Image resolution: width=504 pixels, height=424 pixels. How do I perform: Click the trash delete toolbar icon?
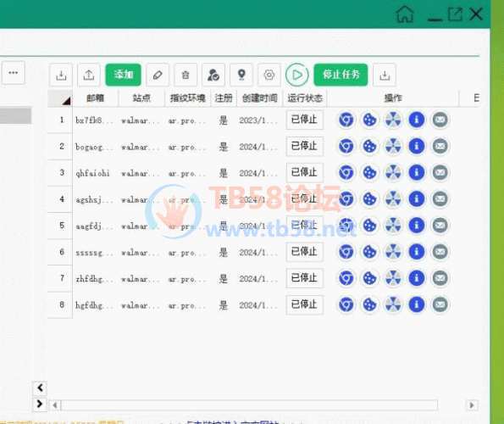(x=186, y=75)
